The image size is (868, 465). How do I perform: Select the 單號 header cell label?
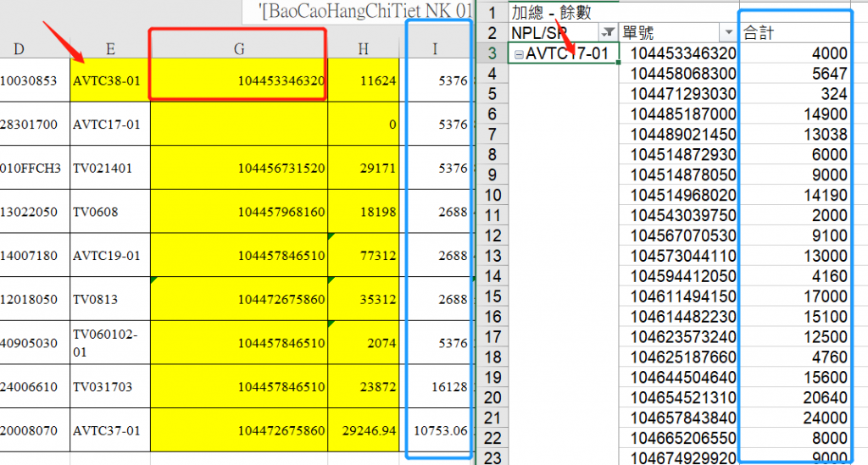(x=638, y=33)
